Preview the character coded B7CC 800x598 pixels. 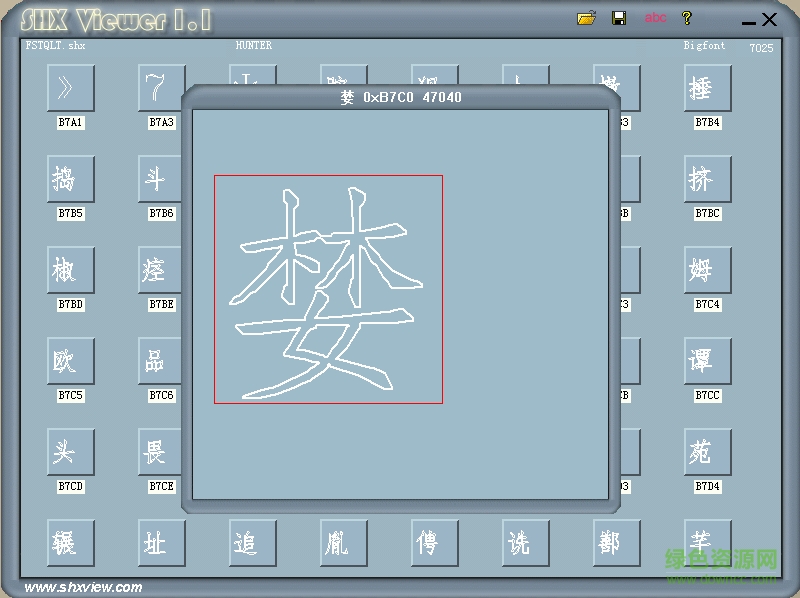point(707,361)
